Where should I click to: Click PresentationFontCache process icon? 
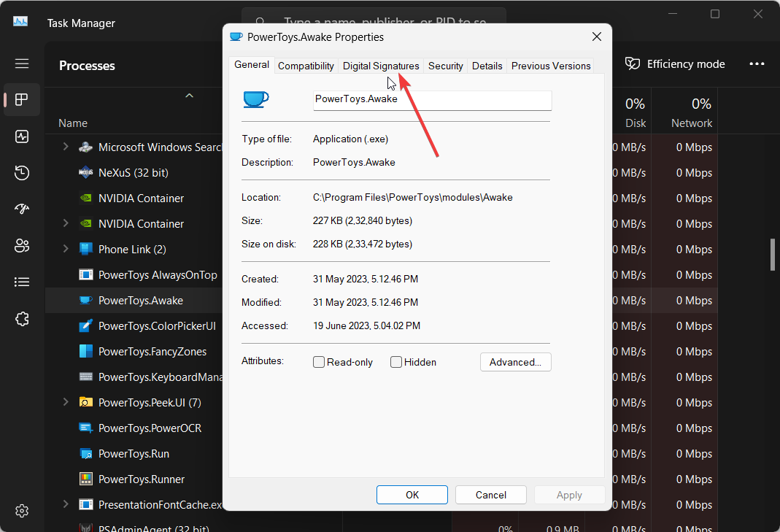pyautogui.click(x=85, y=504)
